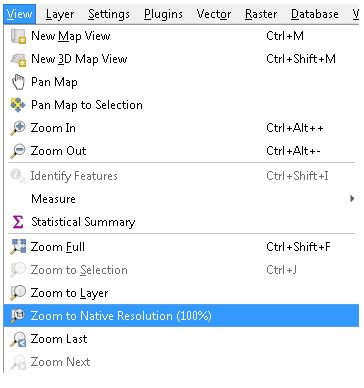
Task: Click the New 3D Map View icon
Action: [x=18, y=59]
